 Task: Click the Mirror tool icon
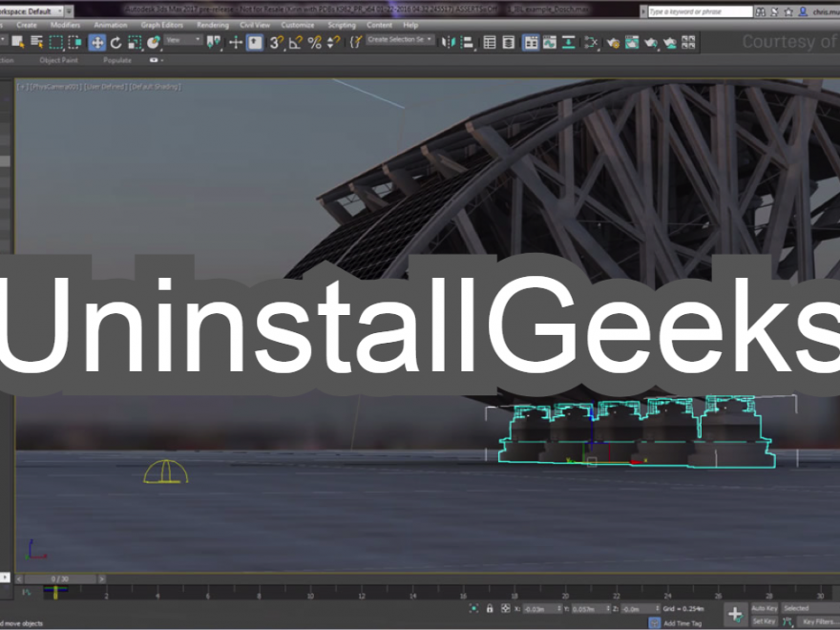click(x=449, y=42)
